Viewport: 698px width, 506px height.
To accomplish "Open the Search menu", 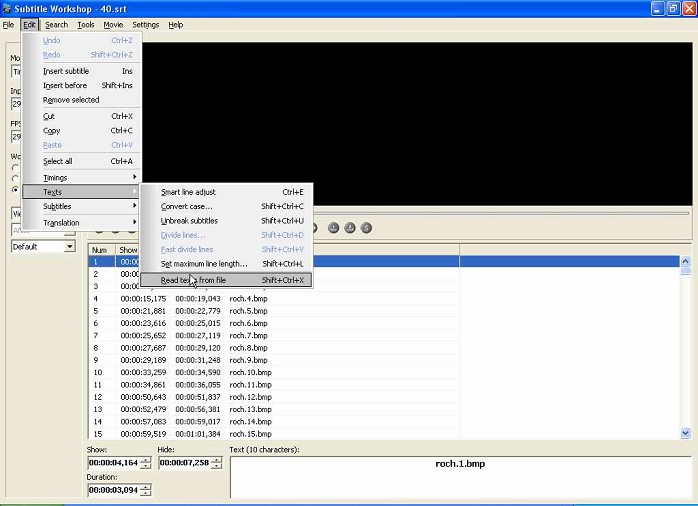I will pyautogui.click(x=57, y=25).
